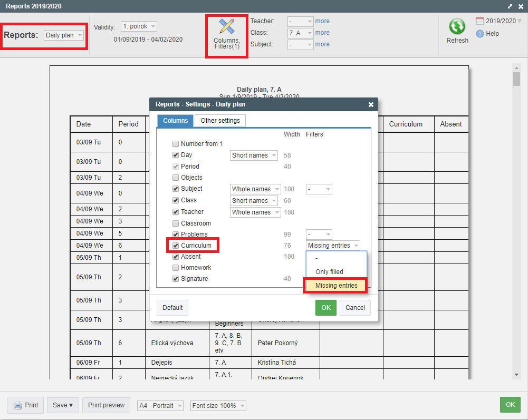The height and width of the screenshot is (420, 528).
Task: Click the calendar icon beside 2019/2020
Action: point(480,21)
